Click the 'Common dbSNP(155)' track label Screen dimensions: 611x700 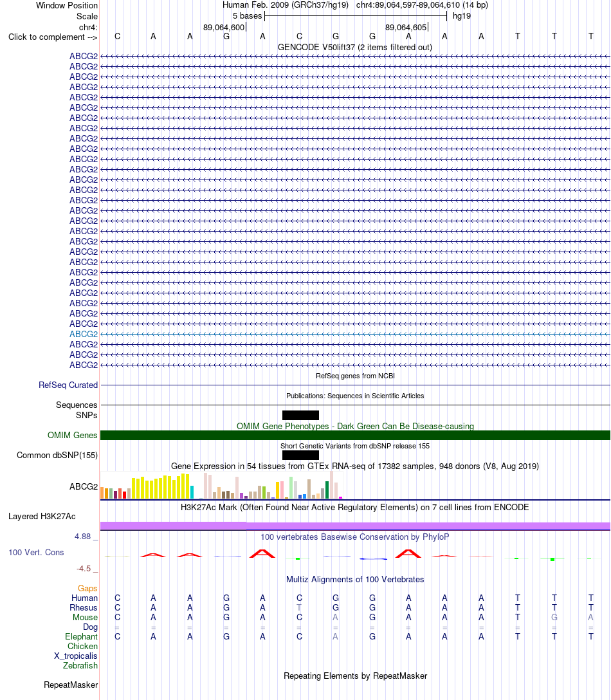pos(57,456)
